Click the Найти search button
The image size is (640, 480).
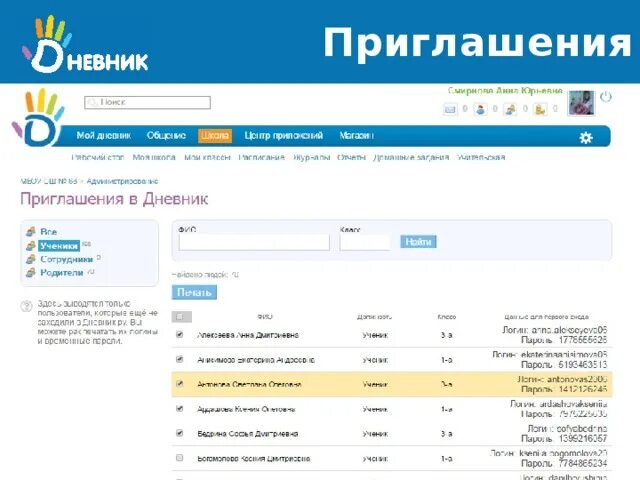click(x=418, y=242)
